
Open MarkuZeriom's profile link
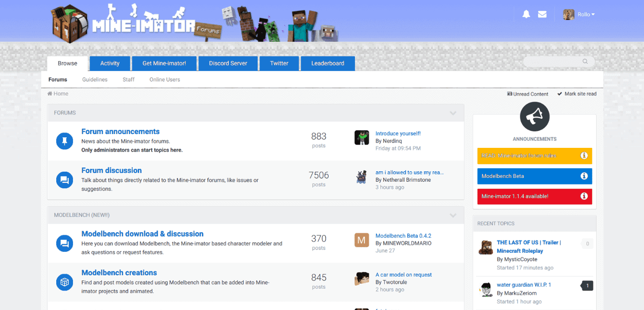tap(520, 293)
